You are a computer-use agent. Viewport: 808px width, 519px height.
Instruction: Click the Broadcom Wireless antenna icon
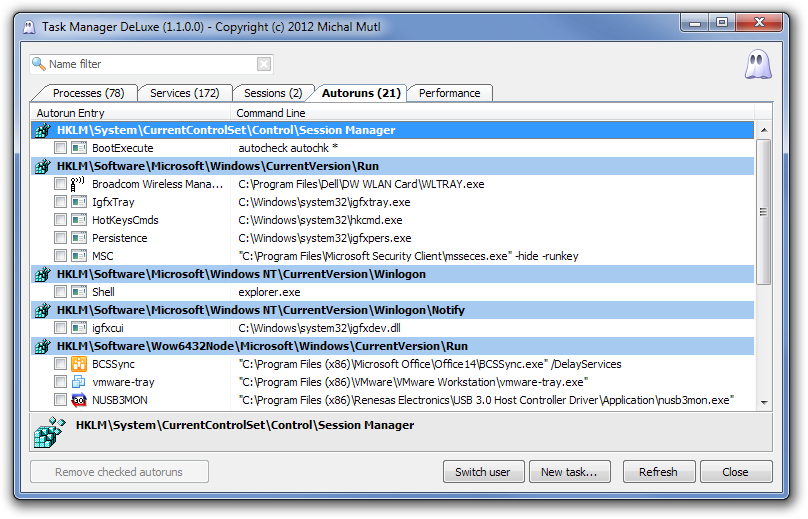78,184
